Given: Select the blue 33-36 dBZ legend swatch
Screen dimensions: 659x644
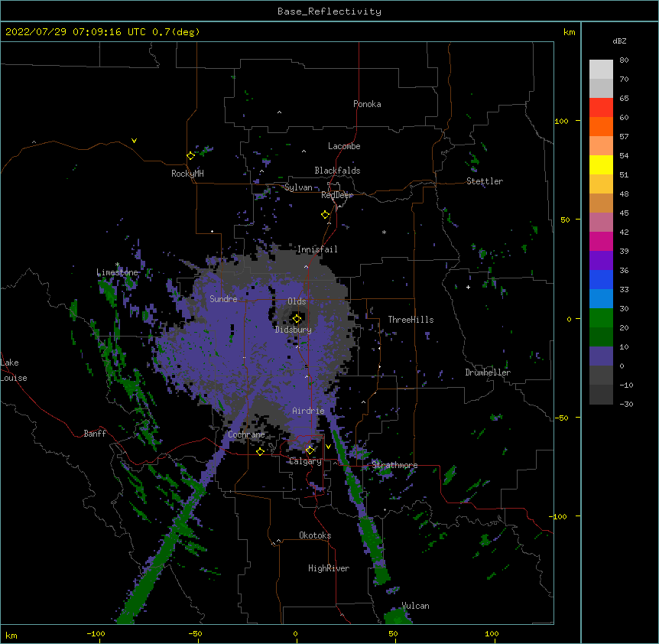Looking at the screenshot, I should tap(601, 279).
